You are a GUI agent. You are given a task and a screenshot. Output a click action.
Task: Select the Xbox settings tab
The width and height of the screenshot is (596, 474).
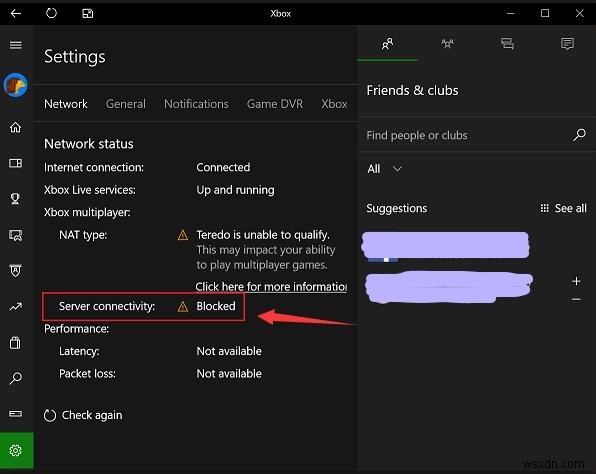[x=334, y=104]
